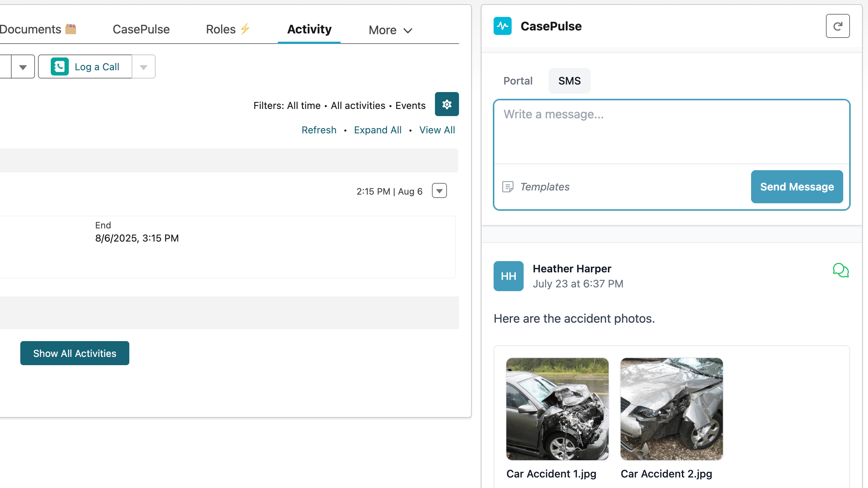Switch messaging channel to Portal
Viewport: 868px width, 488px height.
(518, 80)
